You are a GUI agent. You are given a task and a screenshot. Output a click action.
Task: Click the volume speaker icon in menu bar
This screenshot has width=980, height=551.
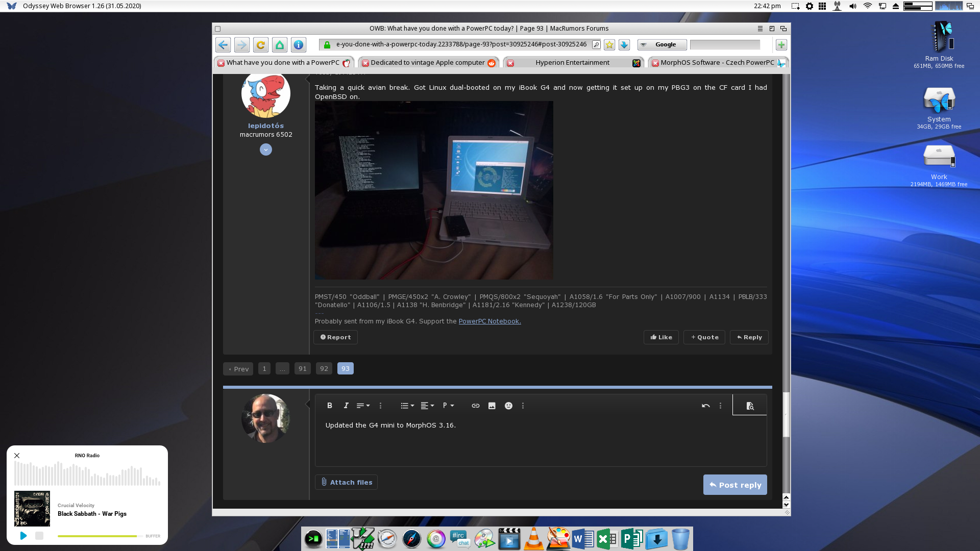pyautogui.click(x=852, y=6)
